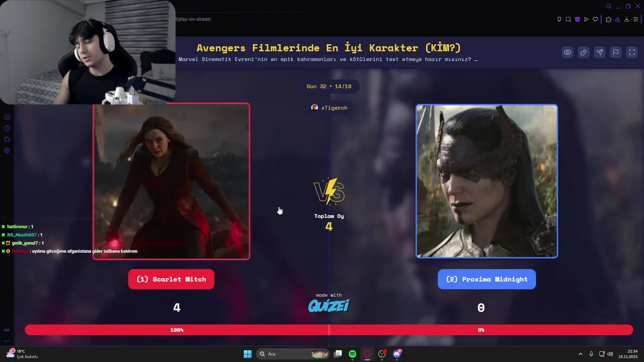Click the red 100% vote progress bar
644x362 pixels.
(177, 330)
